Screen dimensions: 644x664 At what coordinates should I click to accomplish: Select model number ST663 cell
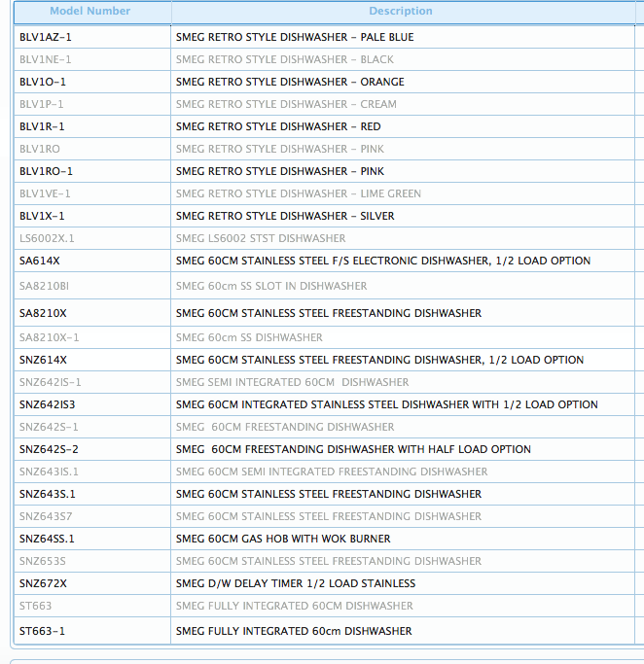(92, 606)
